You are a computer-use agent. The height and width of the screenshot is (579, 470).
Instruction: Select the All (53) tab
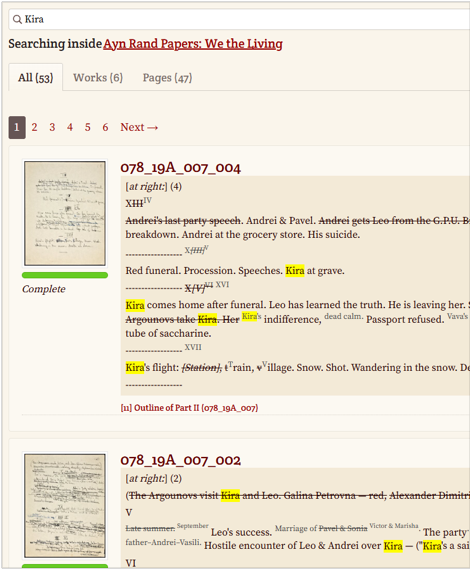point(35,78)
